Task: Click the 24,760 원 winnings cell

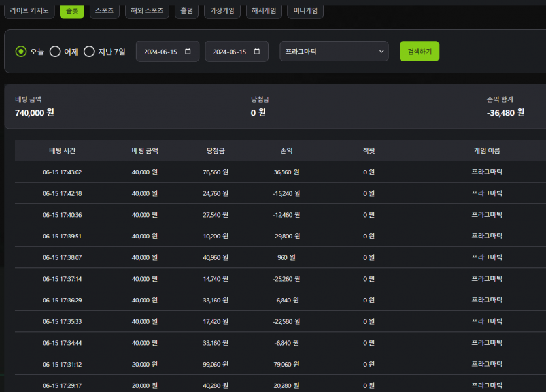Action: click(216, 193)
